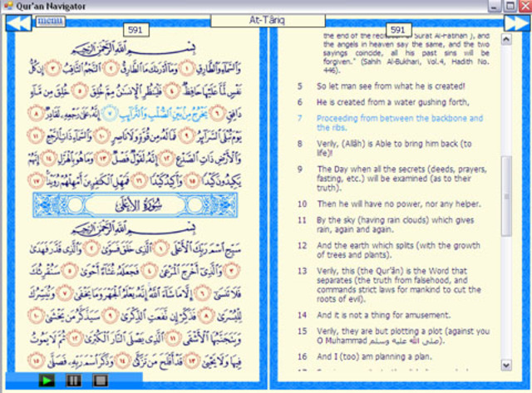Stop the recitation audio
The width and height of the screenshot is (532, 393).
(x=101, y=381)
